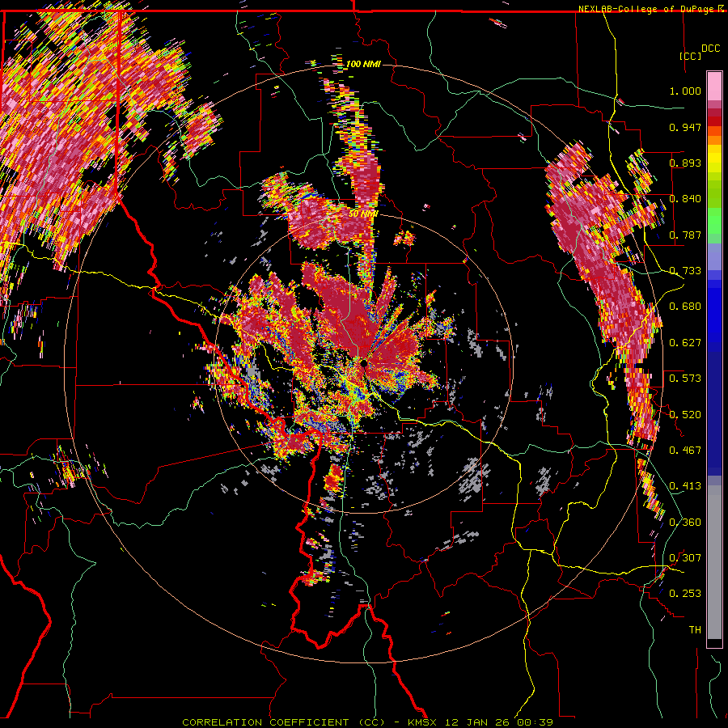The image size is (728, 728).
Task: Click the 0.787 color scale value
Action: click(685, 235)
